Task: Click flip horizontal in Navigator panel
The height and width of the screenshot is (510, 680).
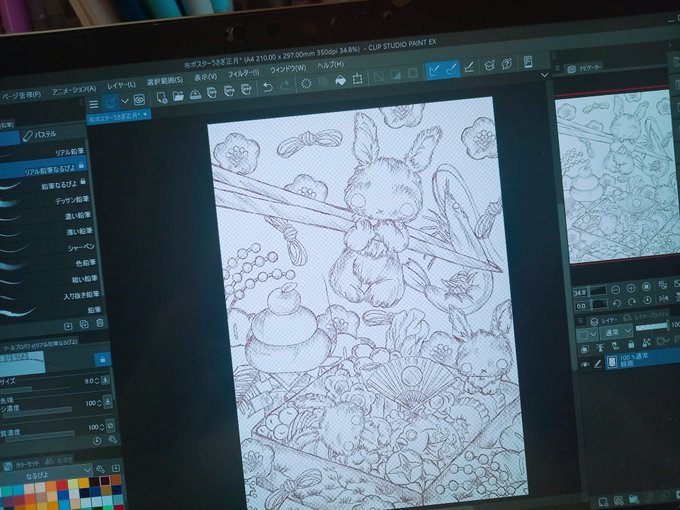Action: [664, 298]
